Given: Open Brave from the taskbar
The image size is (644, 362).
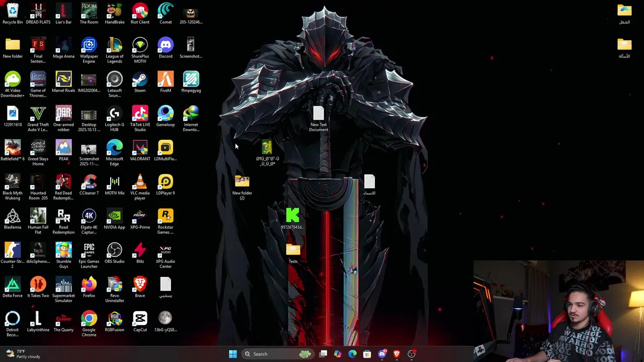Looking at the screenshot, I should coord(396,354).
